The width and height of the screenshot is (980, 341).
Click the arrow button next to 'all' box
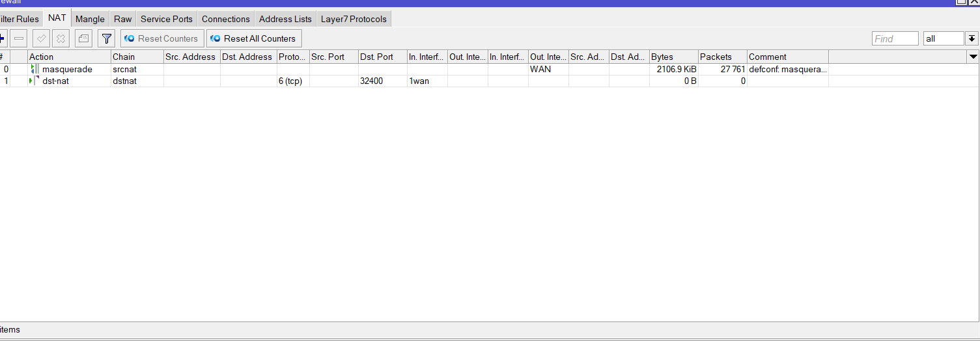(972, 38)
